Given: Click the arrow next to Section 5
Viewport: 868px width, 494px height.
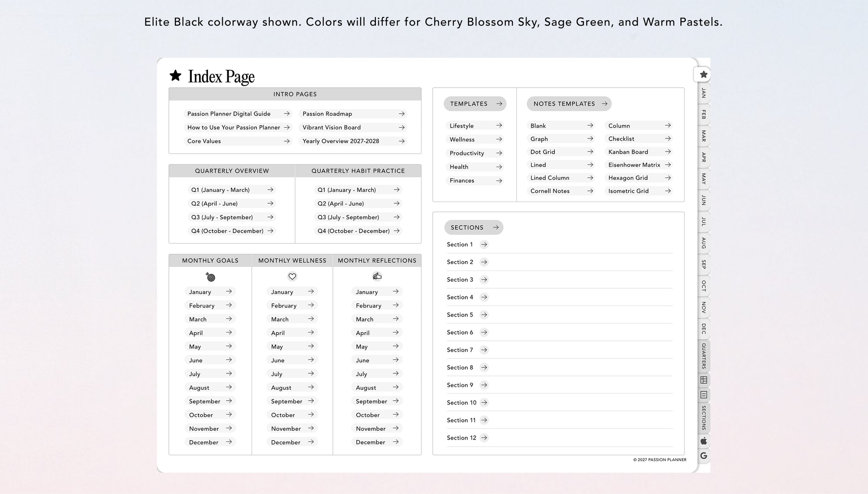Looking at the screenshot, I should (x=484, y=315).
